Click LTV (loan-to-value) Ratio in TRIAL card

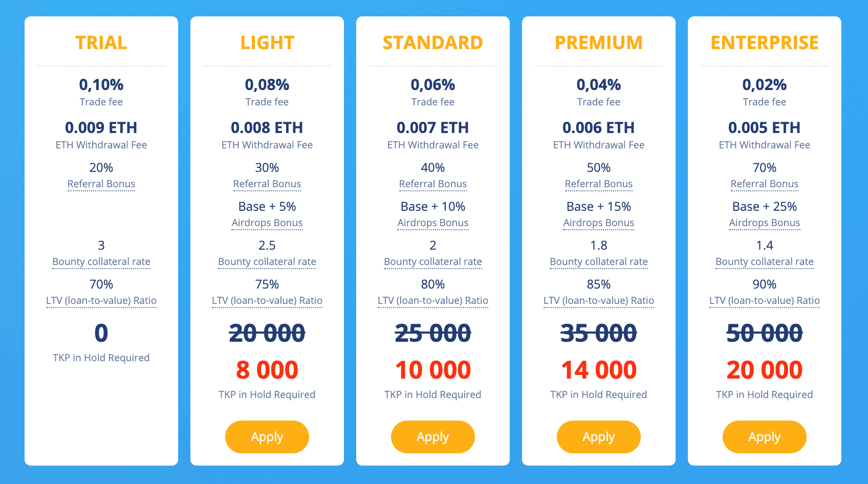click(x=101, y=300)
